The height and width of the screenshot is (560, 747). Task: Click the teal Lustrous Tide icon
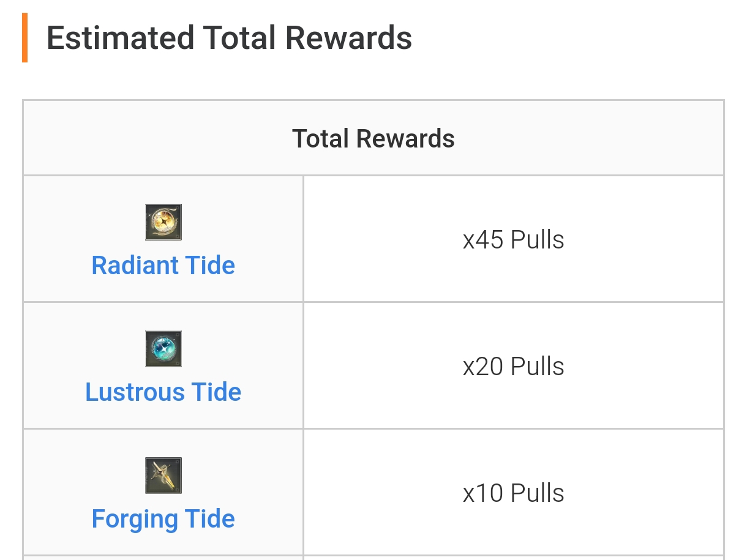163,349
